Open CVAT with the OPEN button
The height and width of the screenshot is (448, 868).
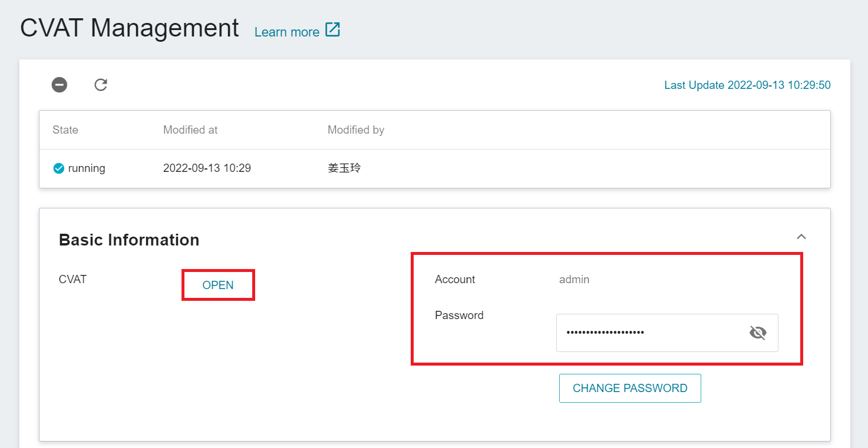218,285
